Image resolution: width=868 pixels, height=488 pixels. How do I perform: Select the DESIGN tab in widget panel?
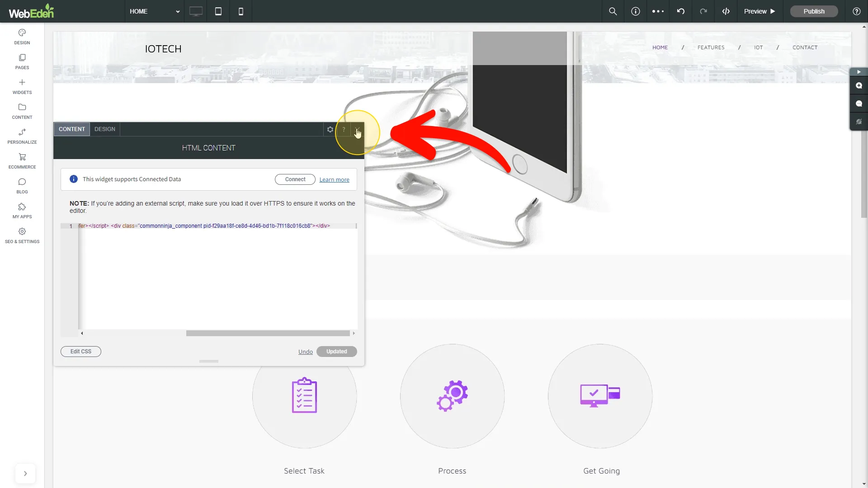point(105,129)
